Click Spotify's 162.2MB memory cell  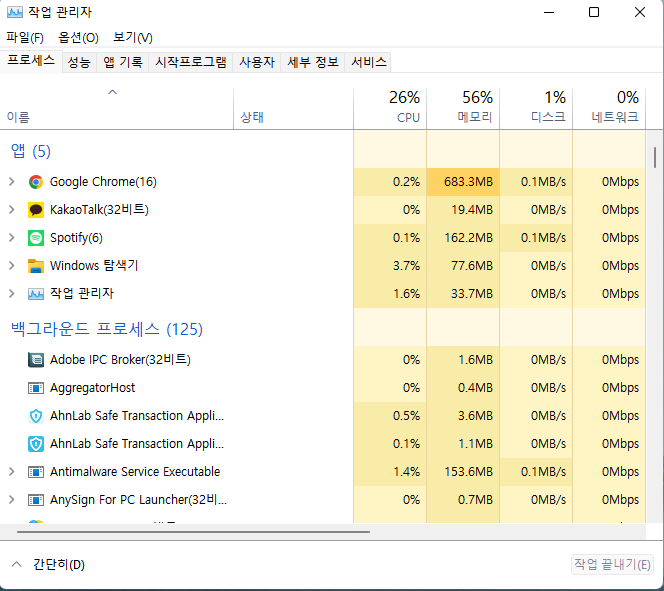pos(463,238)
